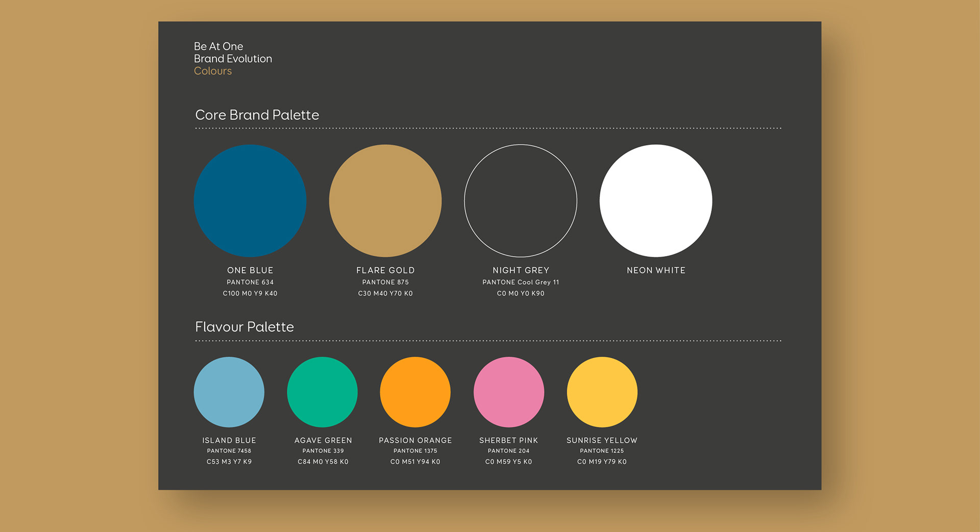Screen dimensions: 980x532
Task: Click the 'PANTONE 875' text
Action: click(x=385, y=282)
